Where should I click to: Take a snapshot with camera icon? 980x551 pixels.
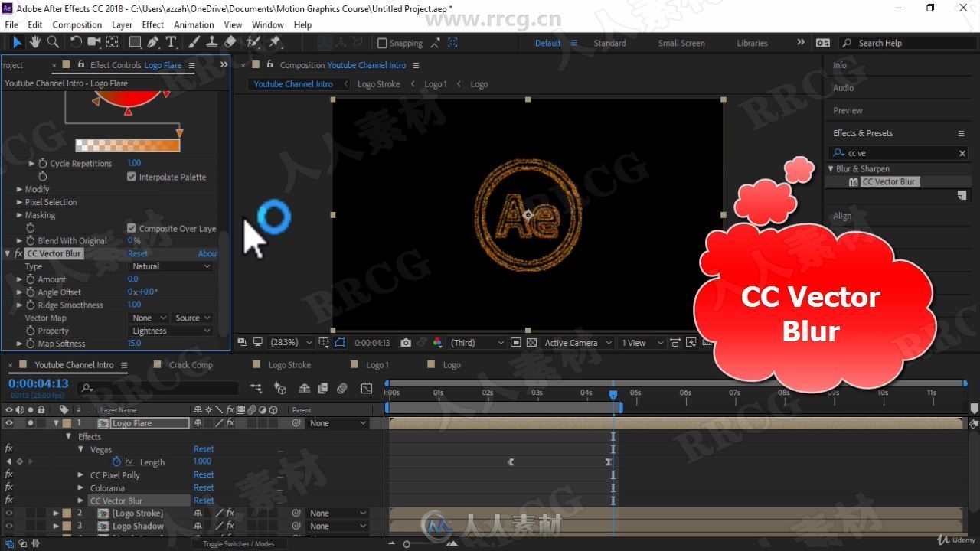pyautogui.click(x=406, y=343)
